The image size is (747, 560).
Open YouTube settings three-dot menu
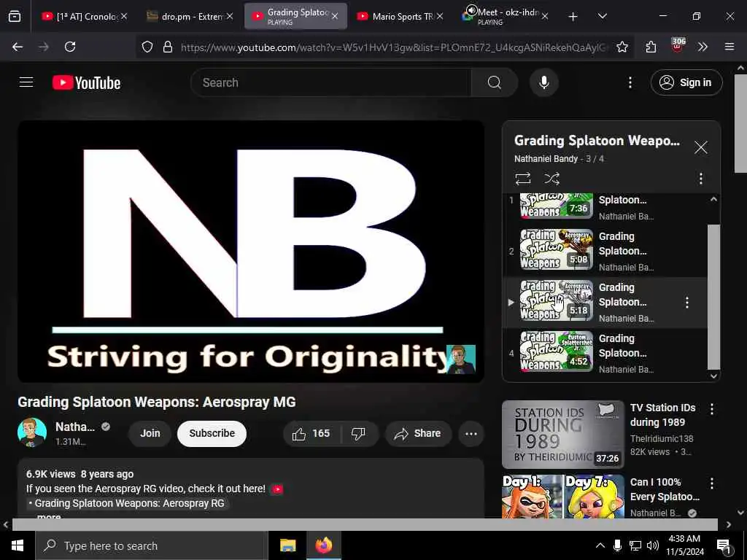tap(630, 82)
